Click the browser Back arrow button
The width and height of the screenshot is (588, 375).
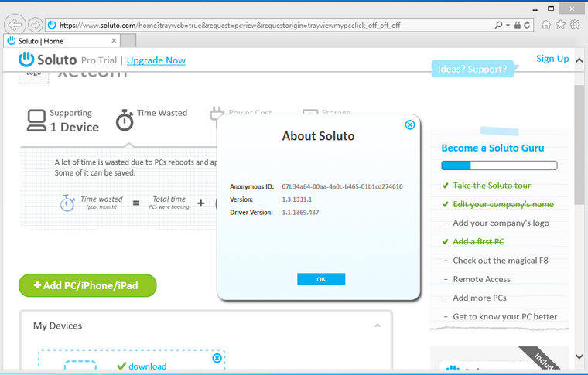coord(15,25)
